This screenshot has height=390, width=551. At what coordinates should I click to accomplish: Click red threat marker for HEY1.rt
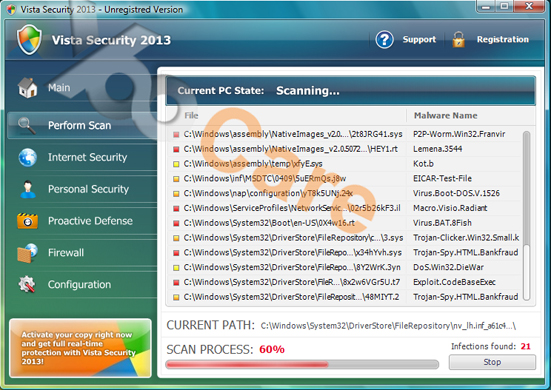point(176,149)
